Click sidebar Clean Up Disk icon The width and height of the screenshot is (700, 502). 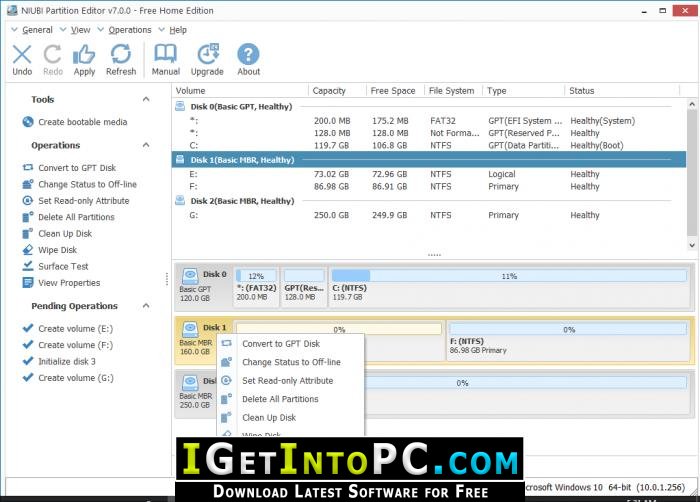[x=28, y=234]
